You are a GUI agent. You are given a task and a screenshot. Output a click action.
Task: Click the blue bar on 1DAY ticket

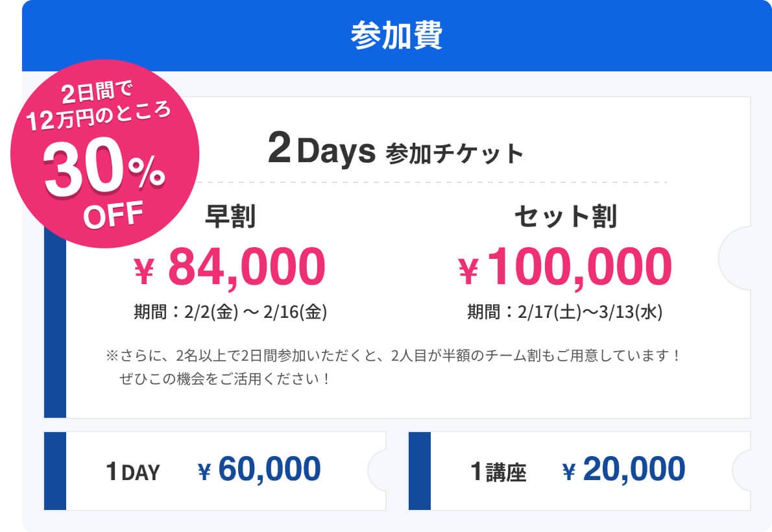pyautogui.click(x=55, y=471)
